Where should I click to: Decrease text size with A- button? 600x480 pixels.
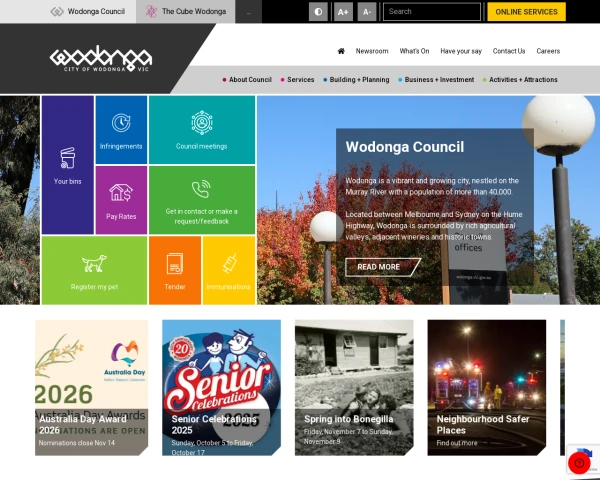[x=367, y=12]
